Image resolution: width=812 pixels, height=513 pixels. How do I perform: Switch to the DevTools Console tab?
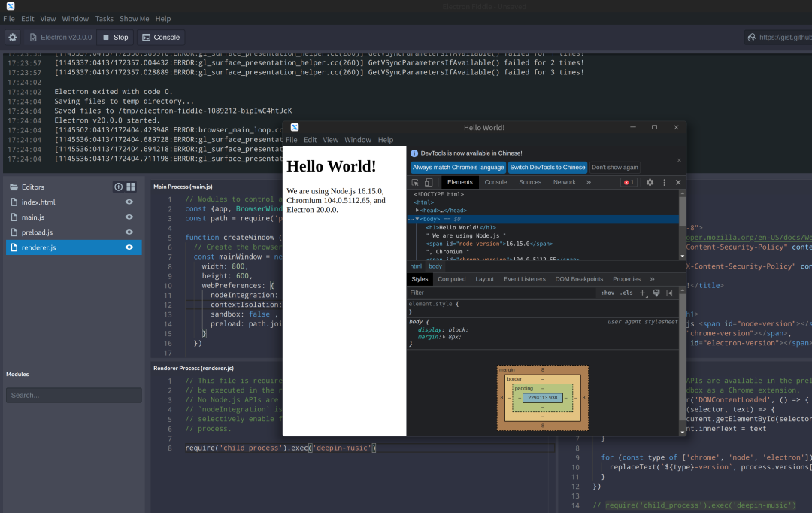pos(495,182)
